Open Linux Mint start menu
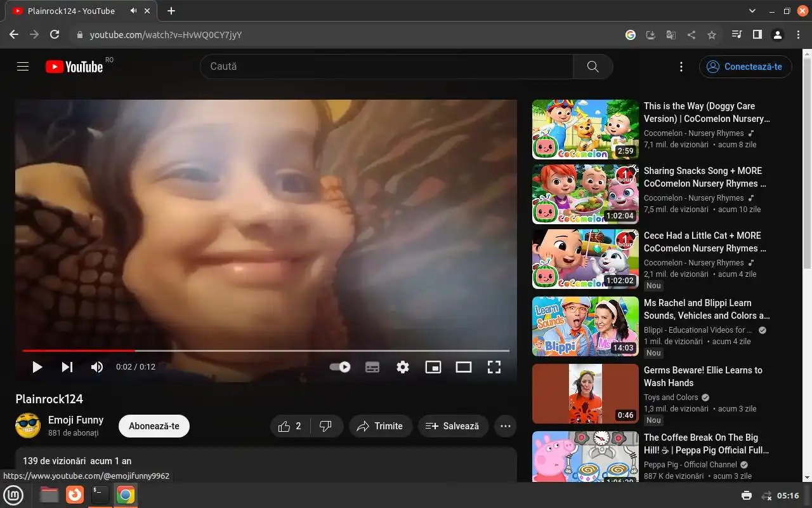 (x=14, y=495)
